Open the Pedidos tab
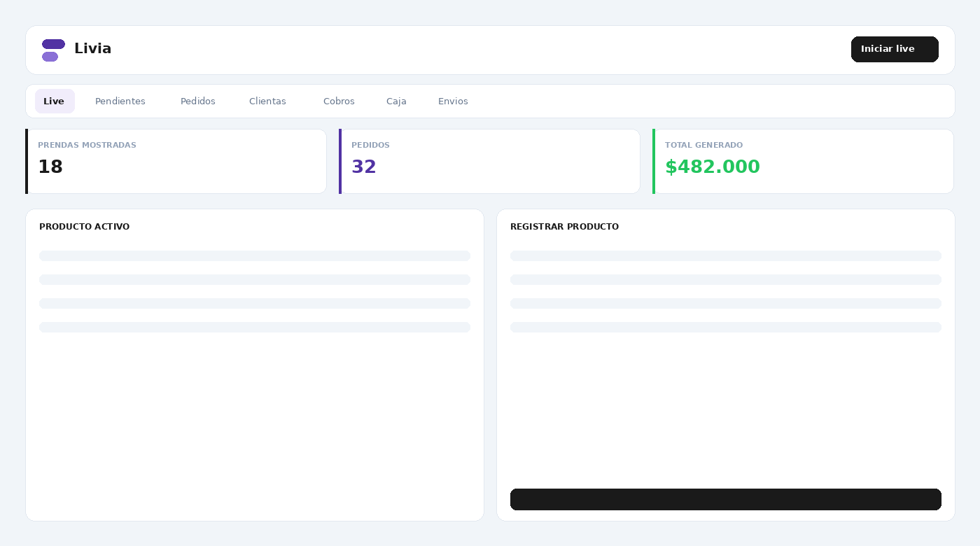The height and width of the screenshot is (546, 980). tap(198, 101)
